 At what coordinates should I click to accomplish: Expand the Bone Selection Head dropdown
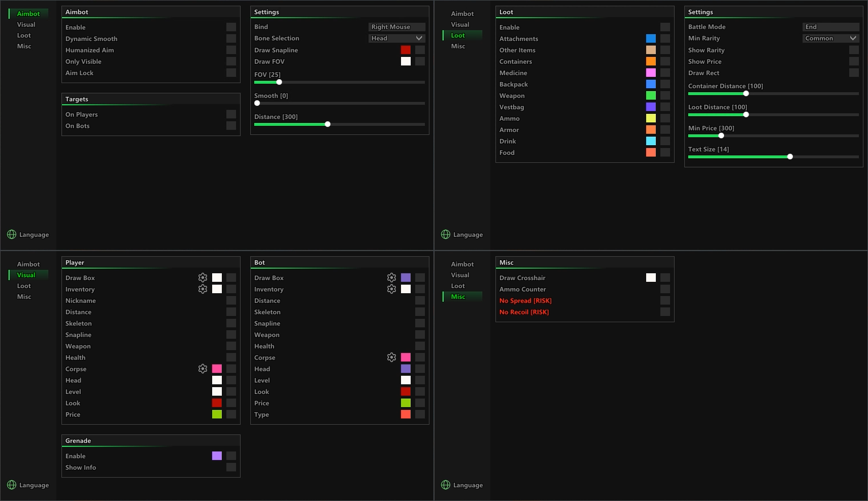point(397,38)
